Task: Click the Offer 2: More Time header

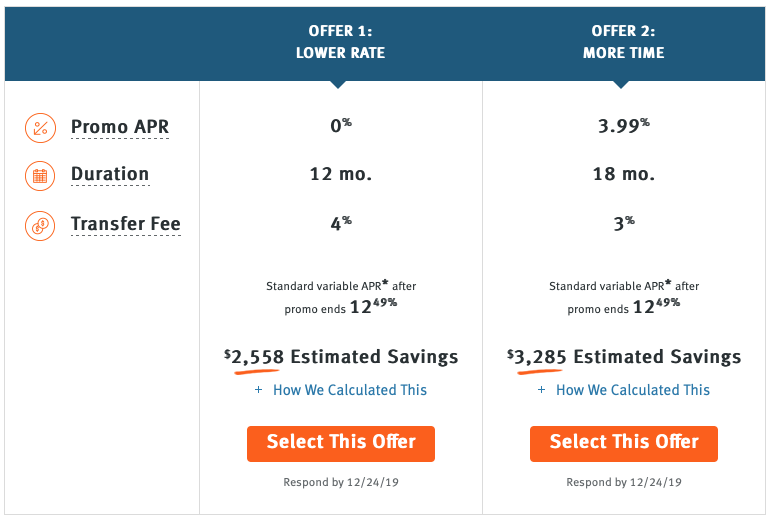Action: [x=624, y=42]
